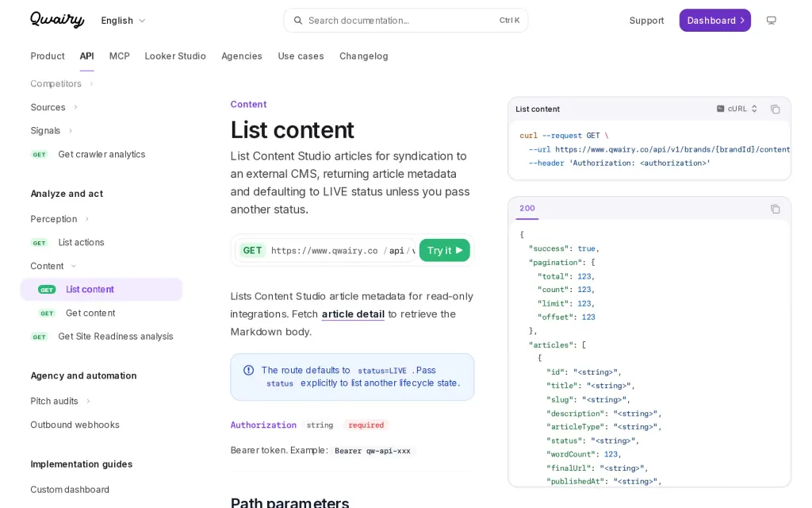Screen dimensions: 812x508
Task: Open the List actions endpoint page
Action: [x=82, y=243]
